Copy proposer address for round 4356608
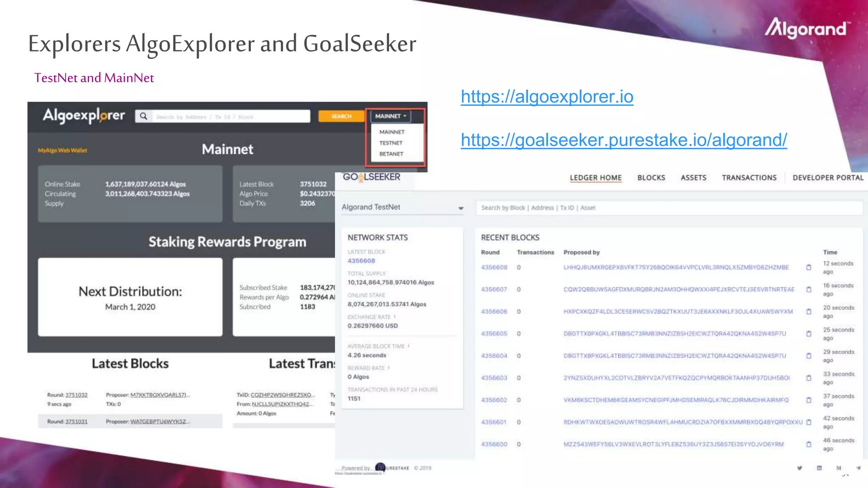 click(x=809, y=267)
